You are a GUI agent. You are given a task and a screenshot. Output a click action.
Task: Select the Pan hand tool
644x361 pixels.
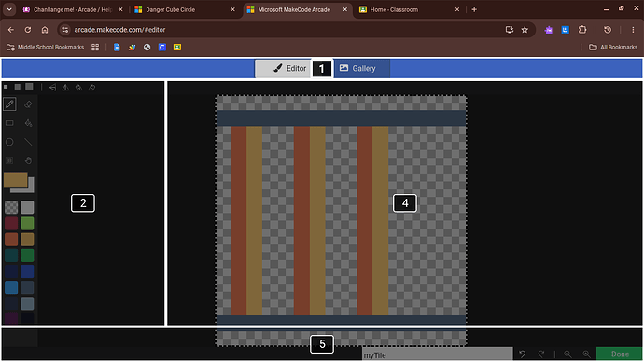tap(28, 160)
